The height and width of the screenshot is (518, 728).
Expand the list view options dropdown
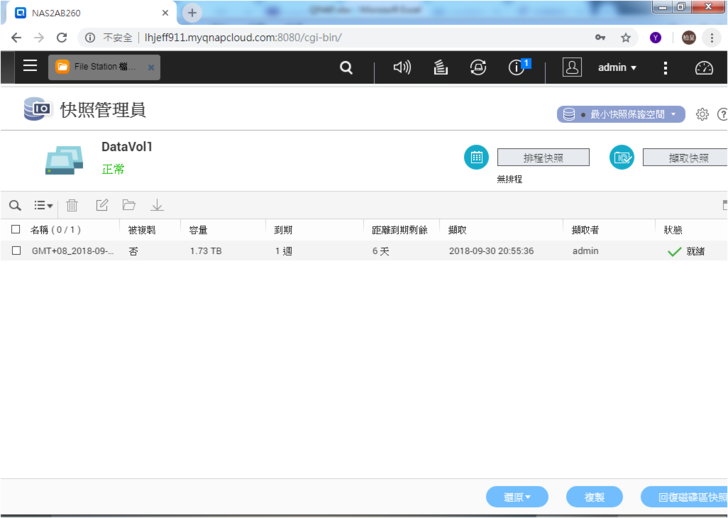[x=43, y=205]
